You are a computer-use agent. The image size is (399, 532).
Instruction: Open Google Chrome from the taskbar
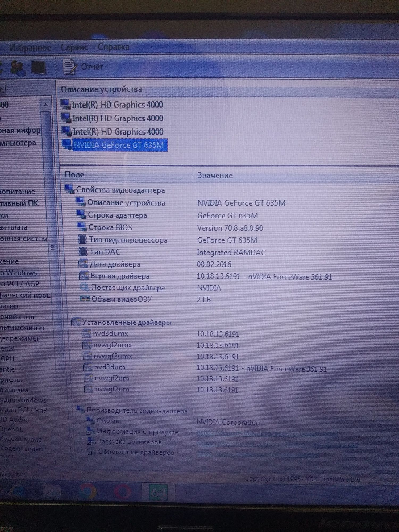click(x=88, y=492)
